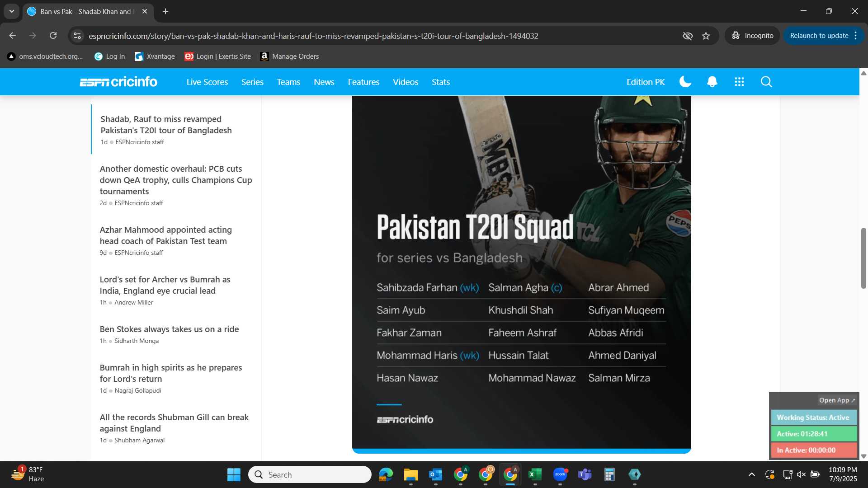The width and height of the screenshot is (868, 488).
Task: Click the address bar URL field
Action: [313, 36]
